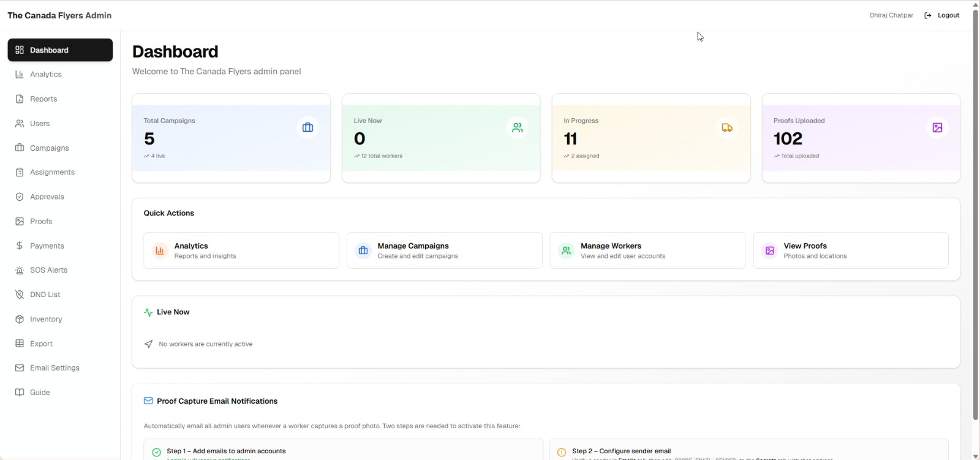Click the Email Settings envelope icon
980x460 pixels.
(20, 368)
